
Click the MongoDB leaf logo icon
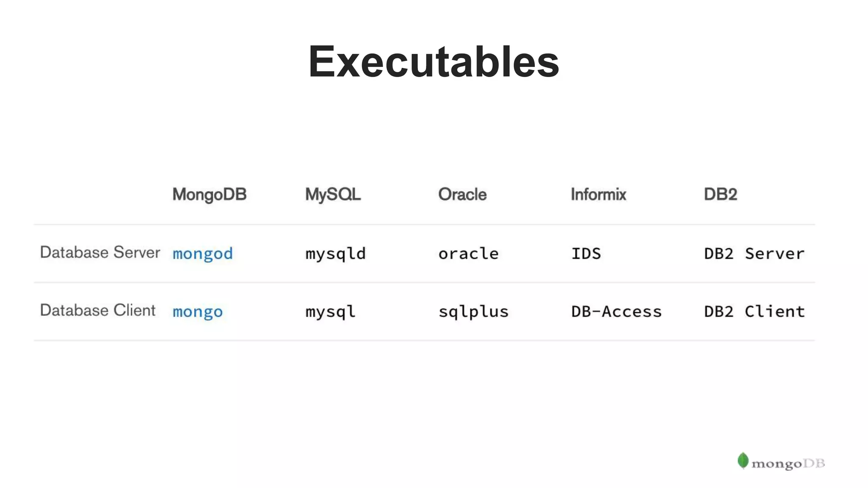[x=743, y=461]
